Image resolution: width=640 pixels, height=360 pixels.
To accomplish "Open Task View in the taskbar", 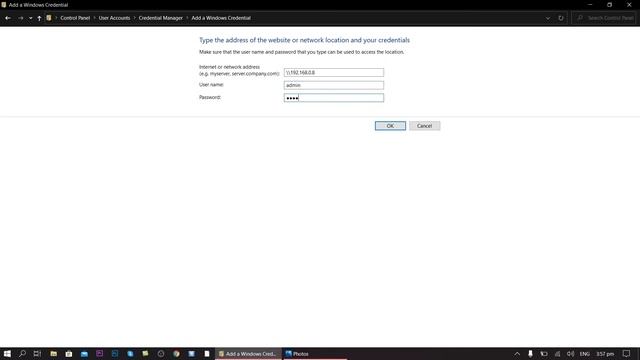I will [37, 353].
